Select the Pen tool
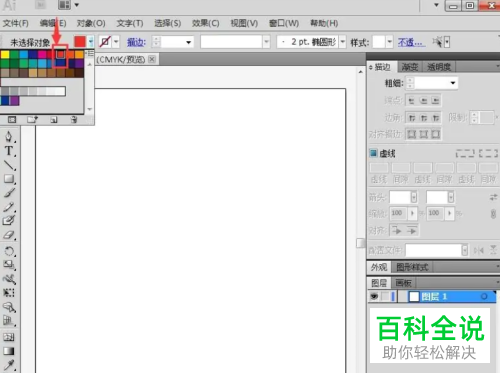This screenshot has width=500, height=373. [9, 136]
